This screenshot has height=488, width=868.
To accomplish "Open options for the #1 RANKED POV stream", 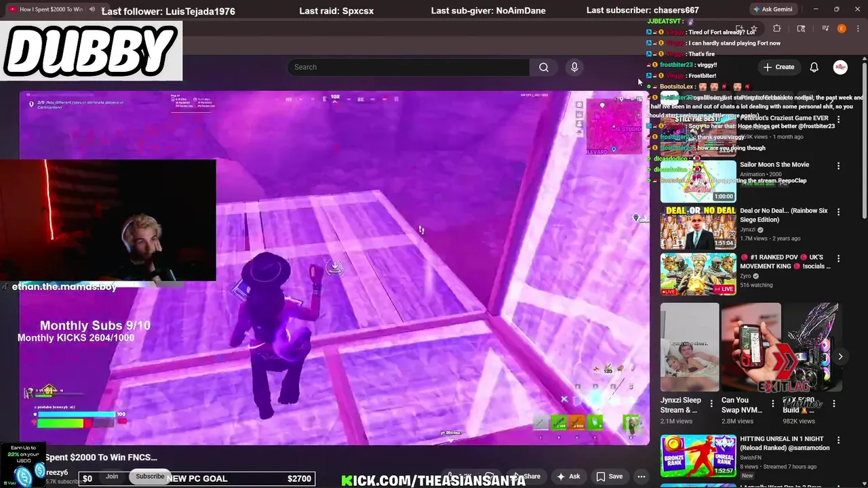I will 838,259.
